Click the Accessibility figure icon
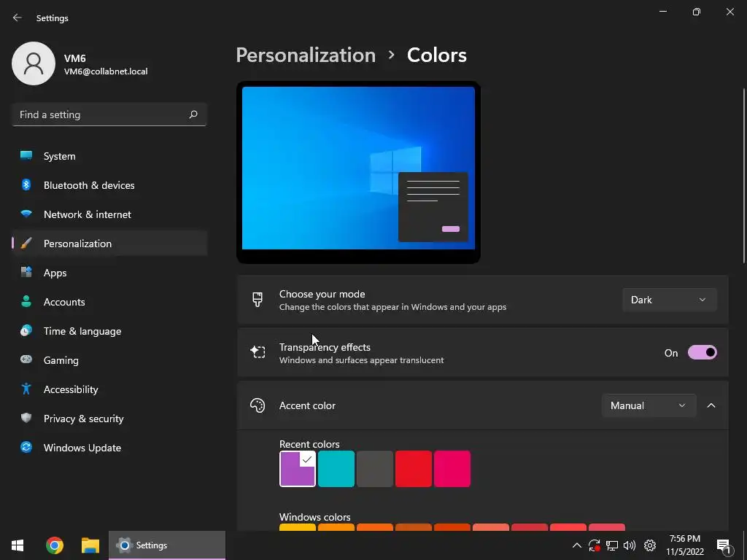 pos(26,389)
